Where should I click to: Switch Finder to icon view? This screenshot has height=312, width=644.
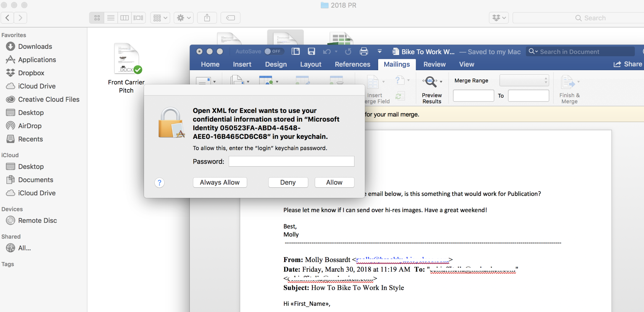[97, 18]
